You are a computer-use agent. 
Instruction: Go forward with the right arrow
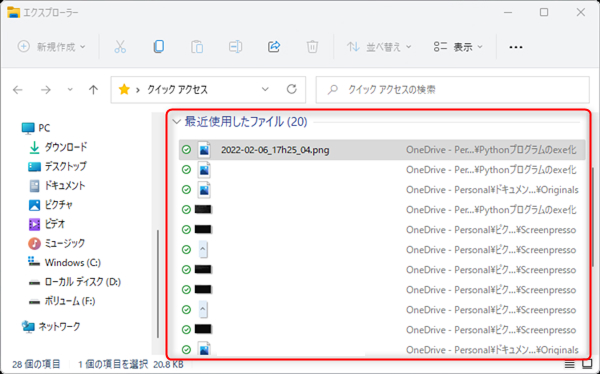tap(46, 90)
